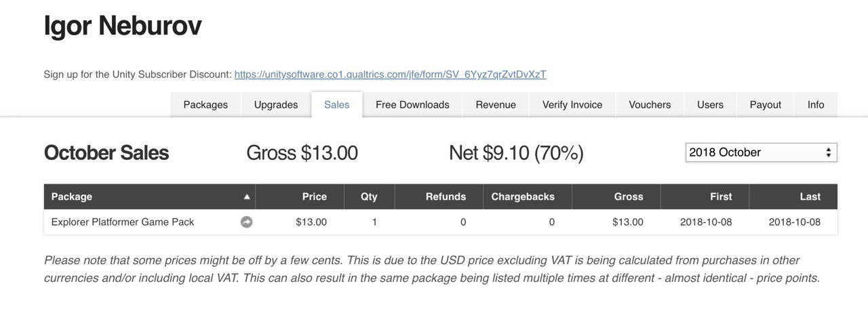Image resolution: width=868 pixels, height=336 pixels.
Task: Go to the Free Downloads tab
Action: click(x=412, y=104)
